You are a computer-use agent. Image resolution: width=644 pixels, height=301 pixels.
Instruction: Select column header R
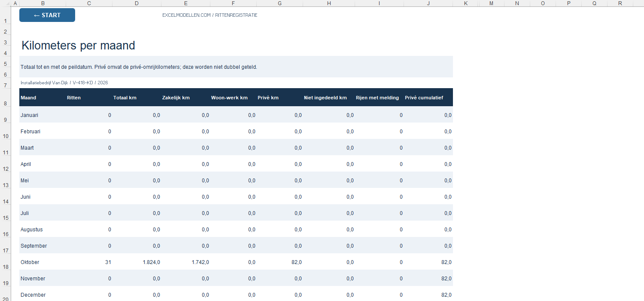pyautogui.click(x=620, y=3)
